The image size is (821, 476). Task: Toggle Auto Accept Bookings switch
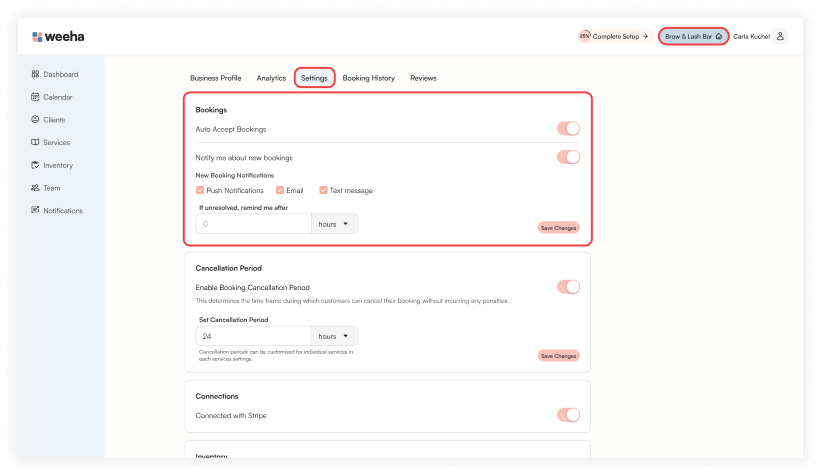[569, 129]
